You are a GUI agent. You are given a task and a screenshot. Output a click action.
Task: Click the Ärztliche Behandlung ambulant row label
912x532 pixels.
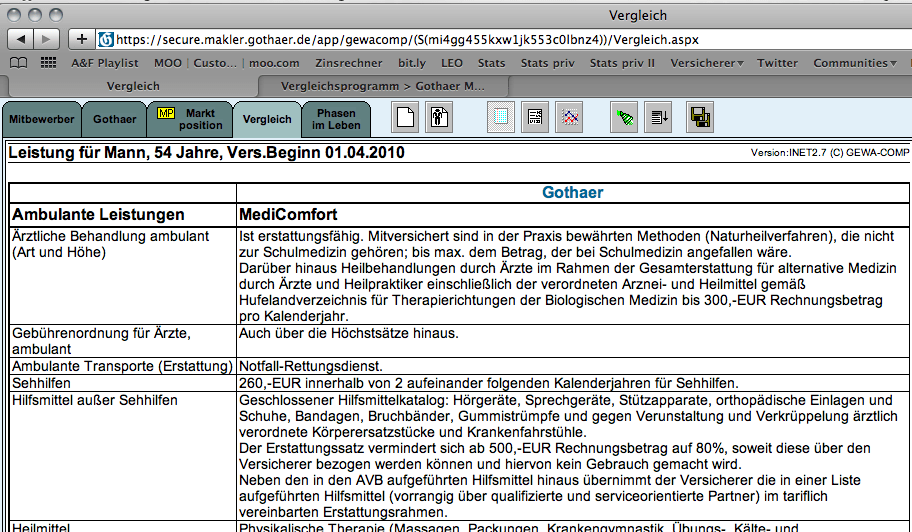pos(111,244)
